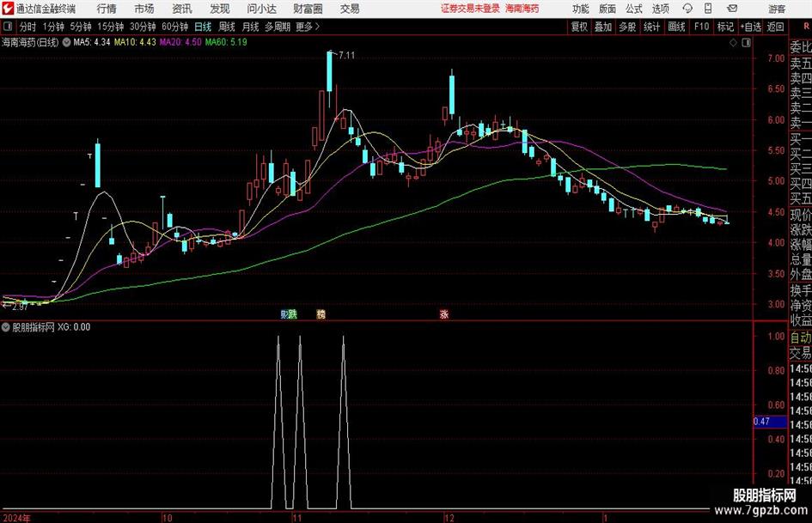Open the 资讯 menu
This screenshot has width=812, height=523.
[x=182, y=9]
